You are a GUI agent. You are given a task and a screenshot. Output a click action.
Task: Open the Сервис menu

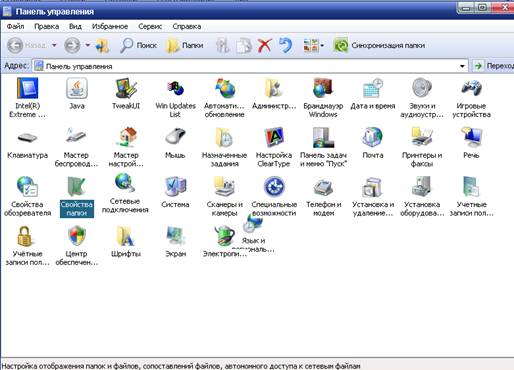(x=150, y=26)
